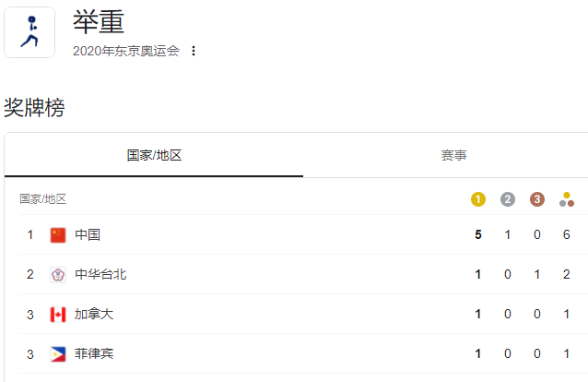The height and width of the screenshot is (382, 588).
Task: Click the 举重 title heading
Action: (x=99, y=22)
